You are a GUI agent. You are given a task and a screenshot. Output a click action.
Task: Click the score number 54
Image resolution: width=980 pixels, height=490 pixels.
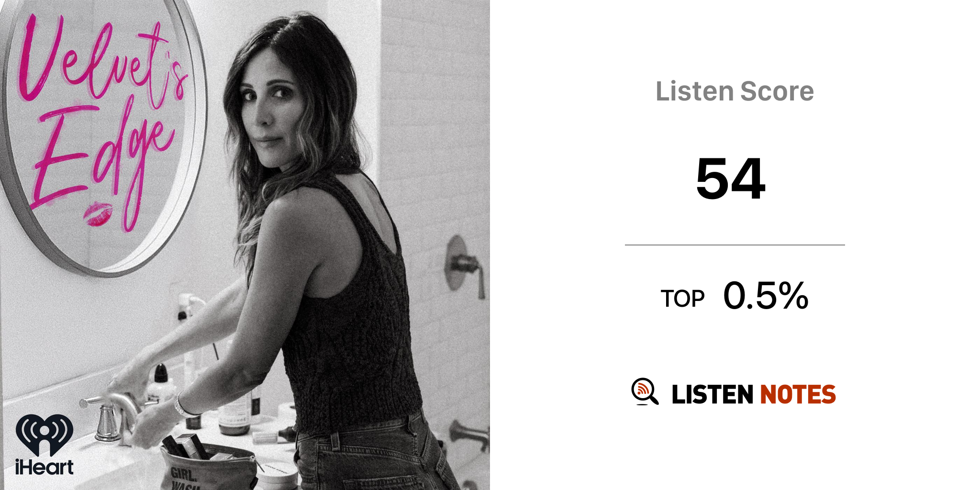click(731, 179)
